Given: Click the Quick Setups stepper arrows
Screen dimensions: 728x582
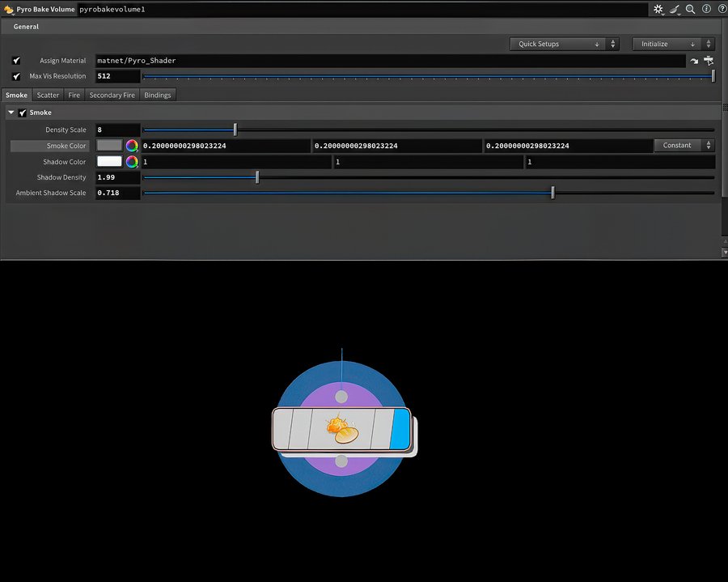Looking at the screenshot, I should 613,45.
